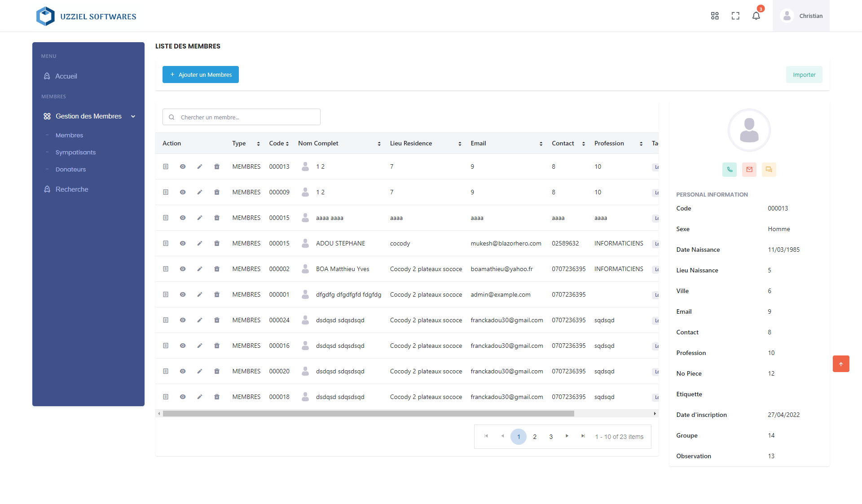Click the yellow chat message icon
The image size is (862, 504).
pyautogui.click(x=769, y=170)
